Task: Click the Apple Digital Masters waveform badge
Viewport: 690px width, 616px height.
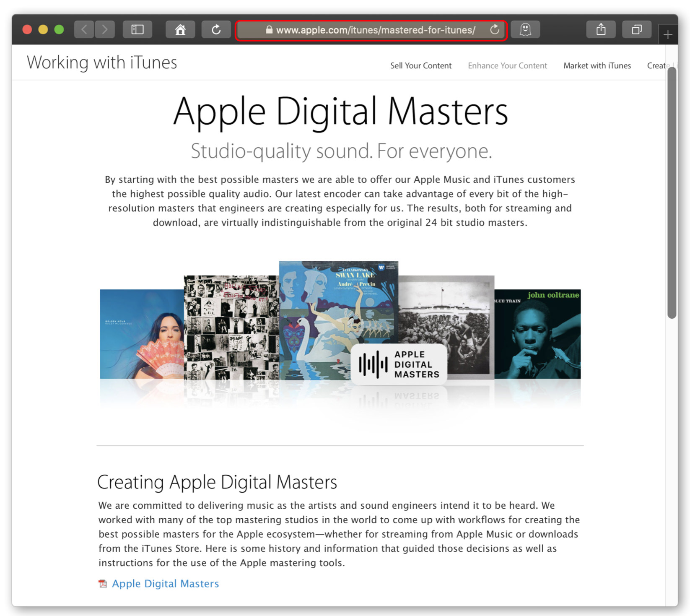Action: [399, 364]
